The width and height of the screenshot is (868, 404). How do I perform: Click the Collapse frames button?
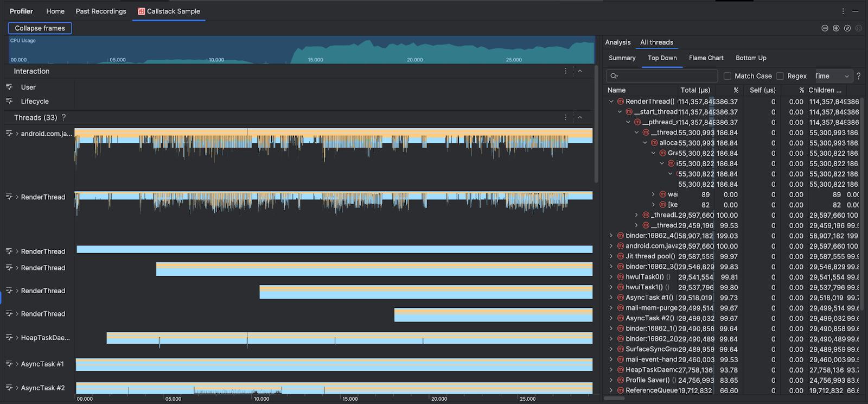(40, 28)
